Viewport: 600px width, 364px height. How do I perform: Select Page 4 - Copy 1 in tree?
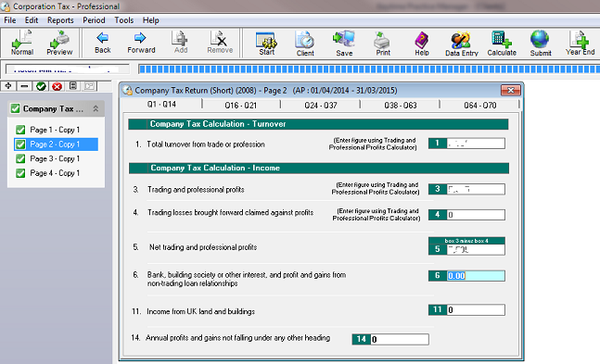pos(55,173)
